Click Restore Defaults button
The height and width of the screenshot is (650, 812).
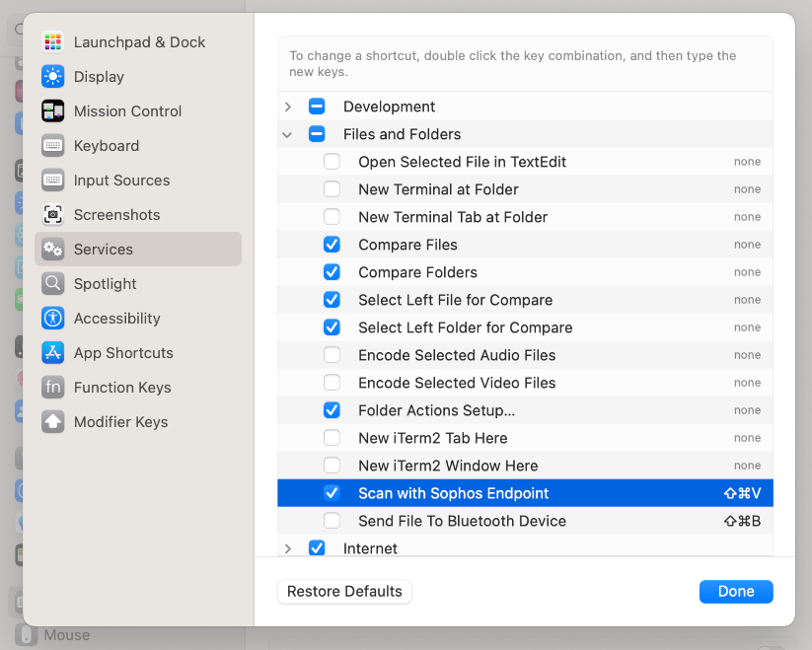pyautogui.click(x=344, y=592)
